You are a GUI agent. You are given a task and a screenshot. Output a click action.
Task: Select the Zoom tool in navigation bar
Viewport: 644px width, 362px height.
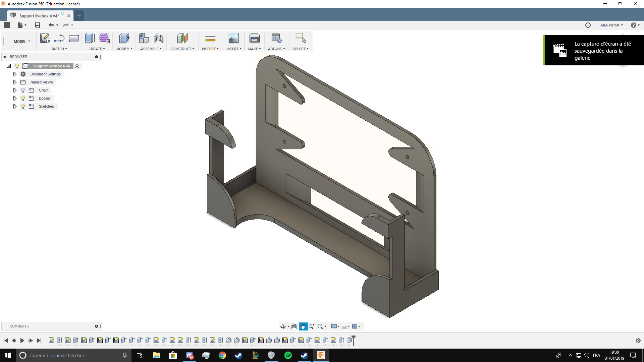click(312, 326)
